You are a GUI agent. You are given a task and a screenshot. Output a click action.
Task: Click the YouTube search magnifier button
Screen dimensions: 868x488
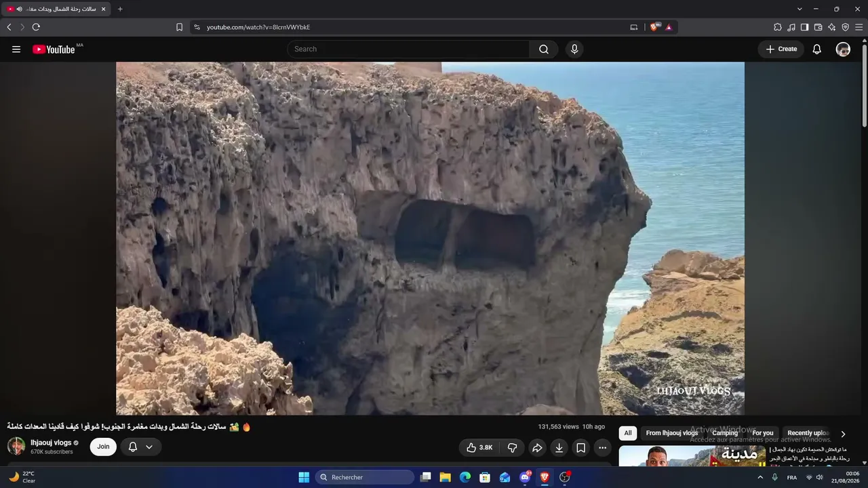[544, 49]
